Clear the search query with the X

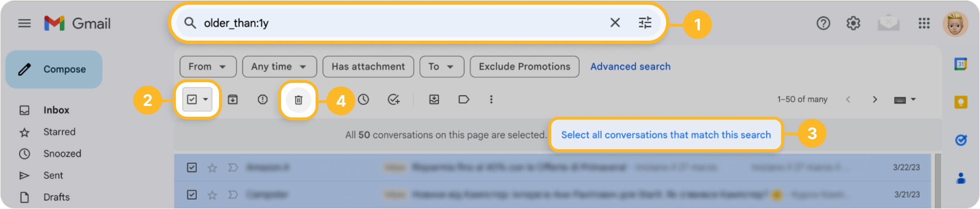point(615,23)
